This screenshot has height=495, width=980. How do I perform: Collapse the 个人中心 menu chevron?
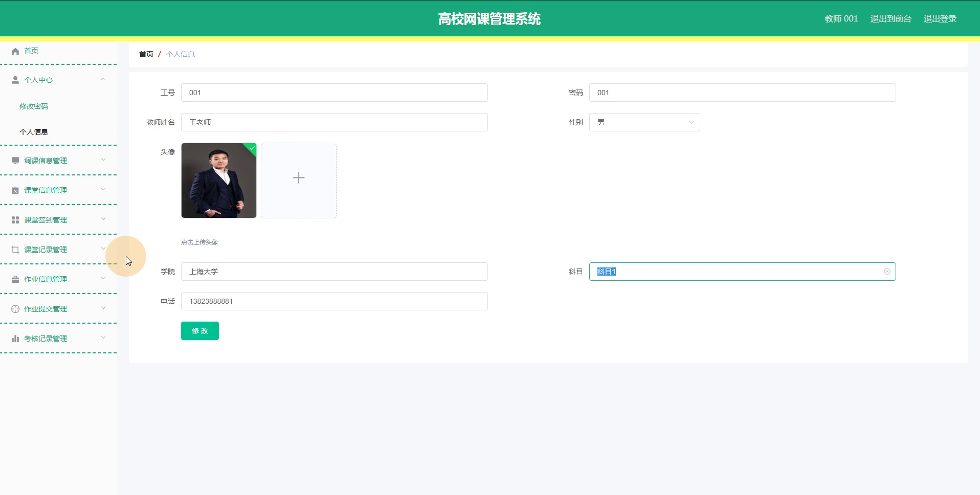(103, 79)
